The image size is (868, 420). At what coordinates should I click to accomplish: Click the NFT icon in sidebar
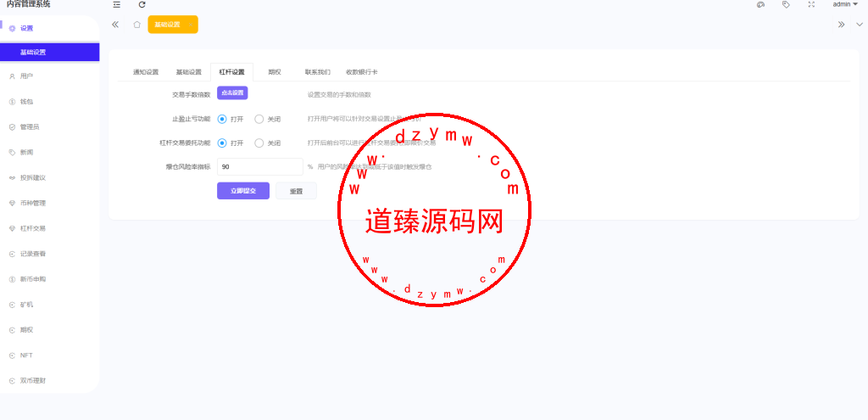click(x=12, y=356)
